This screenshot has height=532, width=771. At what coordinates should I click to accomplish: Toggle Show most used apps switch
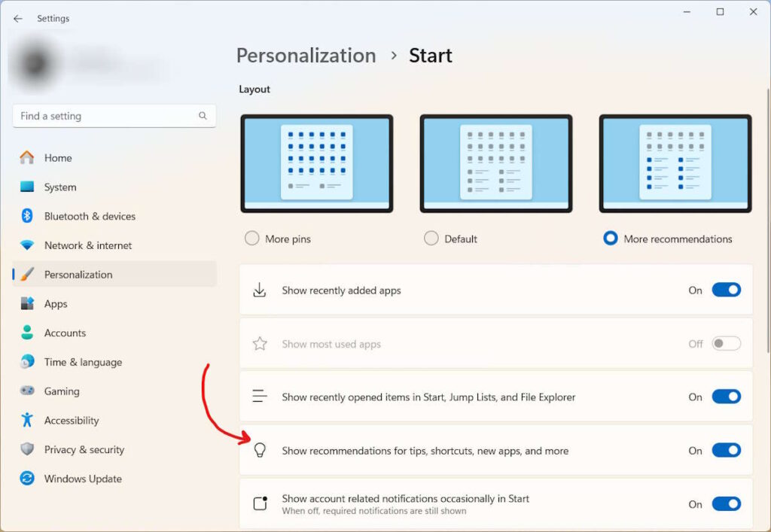pyautogui.click(x=727, y=343)
